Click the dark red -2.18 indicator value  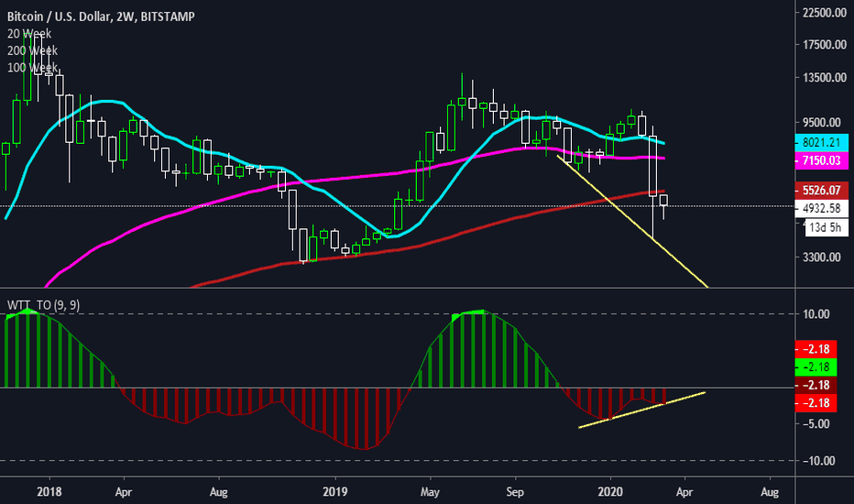816,385
